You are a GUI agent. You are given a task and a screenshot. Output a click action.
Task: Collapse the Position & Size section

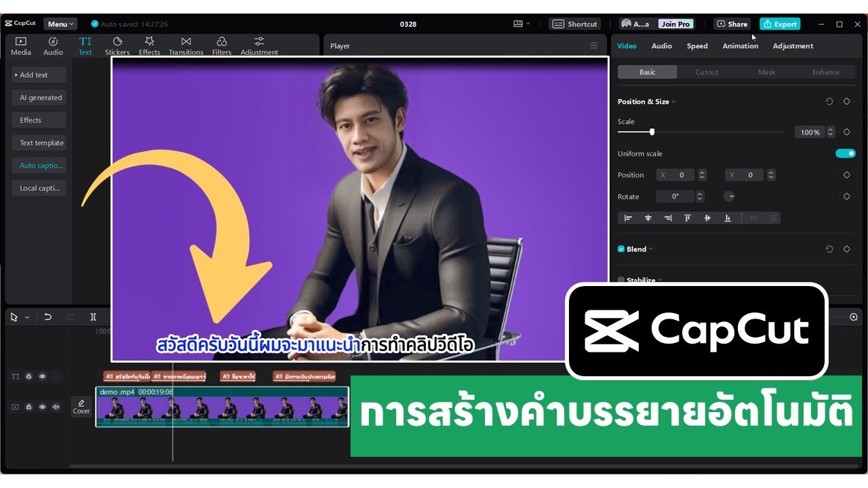(673, 102)
